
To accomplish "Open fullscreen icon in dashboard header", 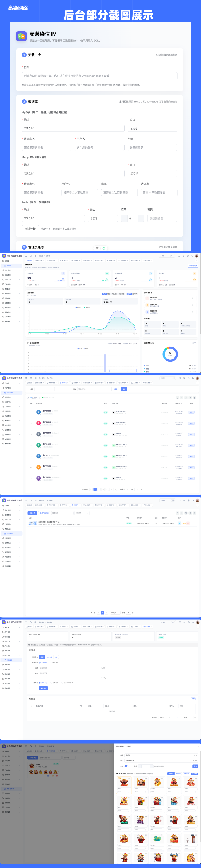I will point(179,256).
